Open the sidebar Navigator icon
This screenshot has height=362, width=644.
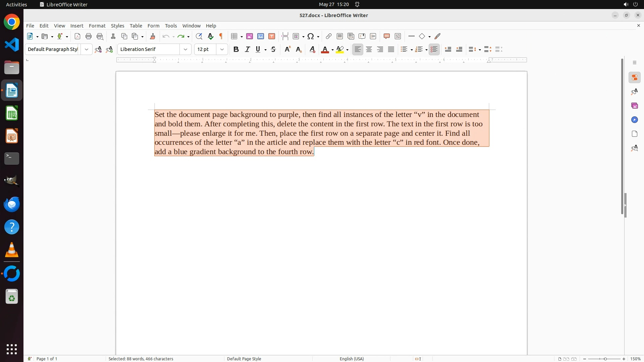pos(634,120)
